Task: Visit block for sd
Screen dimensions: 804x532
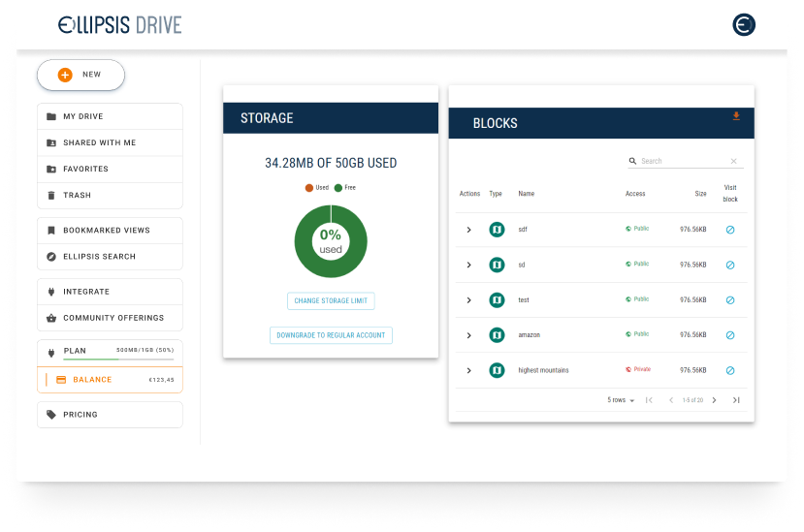Action: click(x=730, y=265)
